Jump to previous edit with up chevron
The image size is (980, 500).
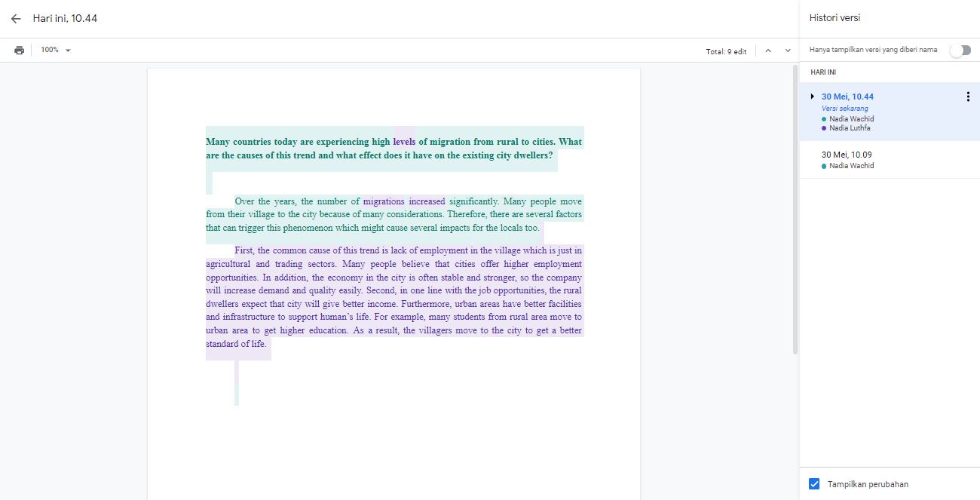pos(768,51)
